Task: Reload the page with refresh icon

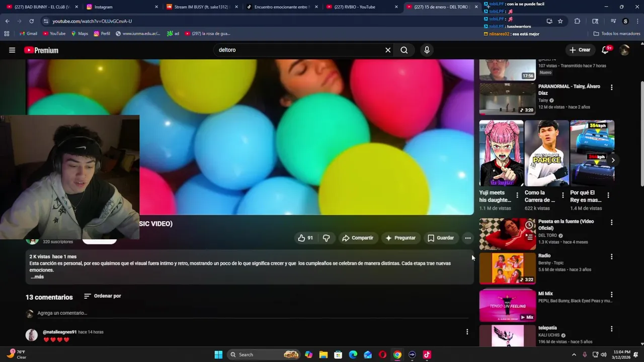Action: 31,21
